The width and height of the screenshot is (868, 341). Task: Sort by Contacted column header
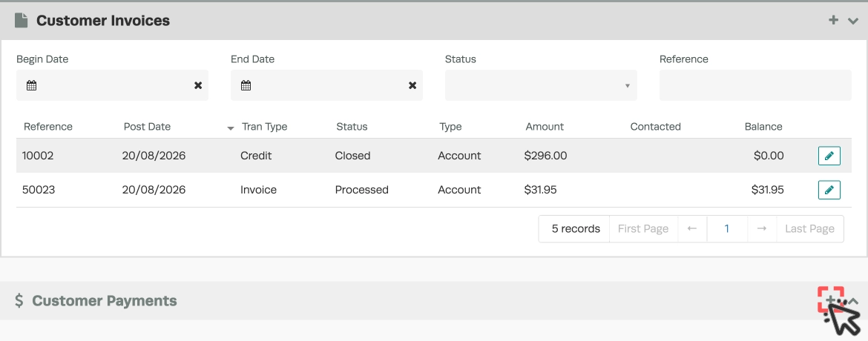655,126
